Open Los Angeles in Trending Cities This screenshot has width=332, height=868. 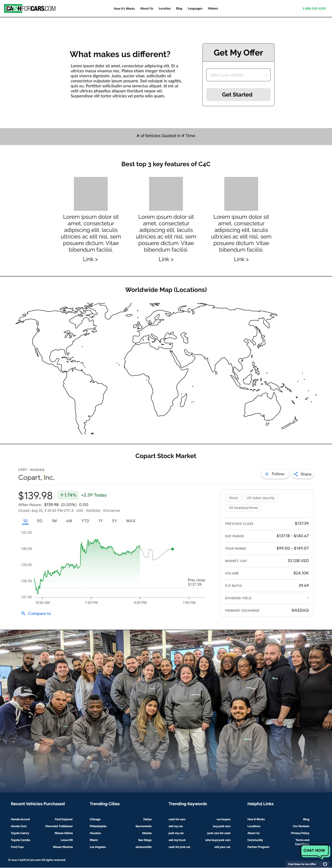[x=98, y=847]
